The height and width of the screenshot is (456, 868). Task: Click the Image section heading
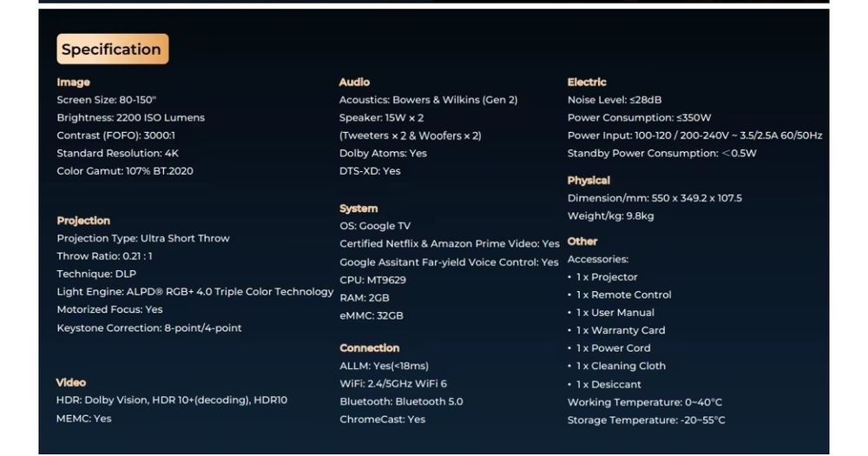pos(74,83)
